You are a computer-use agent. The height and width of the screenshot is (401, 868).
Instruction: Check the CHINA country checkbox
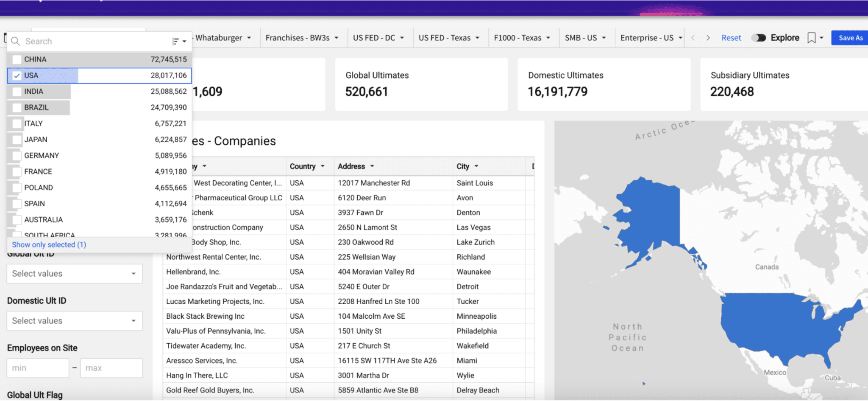click(x=17, y=59)
